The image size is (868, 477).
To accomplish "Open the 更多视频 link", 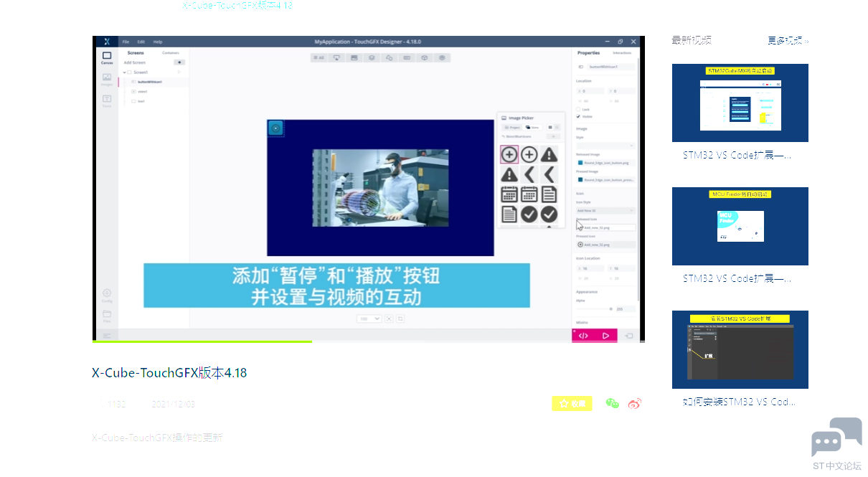I will [788, 40].
